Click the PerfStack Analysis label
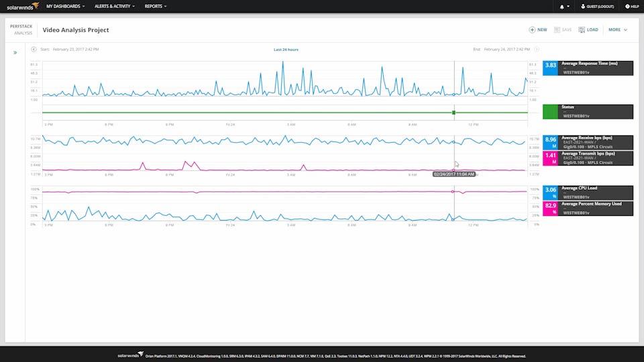Viewport: 644px width, 362px height. point(21,29)
